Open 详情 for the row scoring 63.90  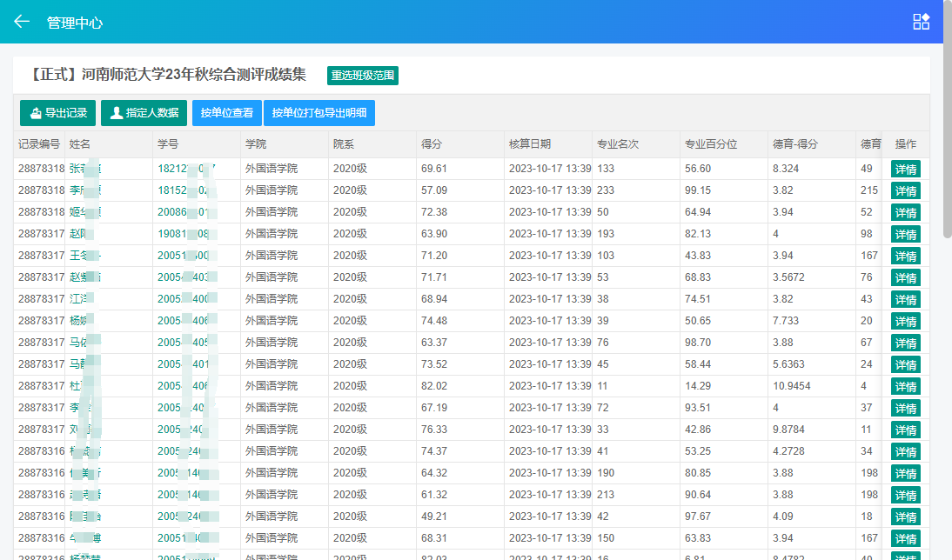905,234
